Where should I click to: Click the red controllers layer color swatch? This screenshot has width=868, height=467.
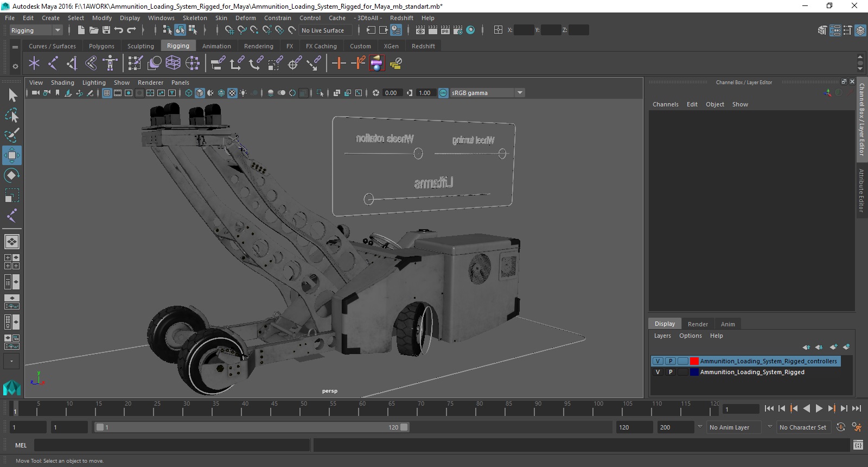(x=694, y=361)
